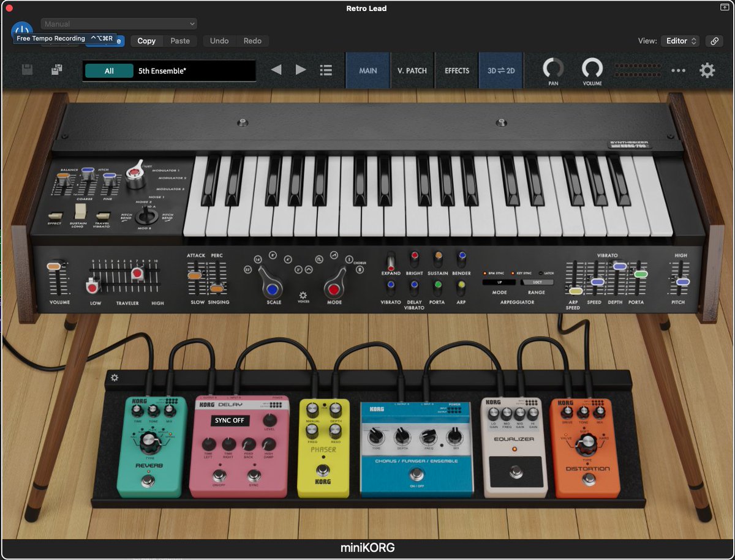Toggle the Chorus/Flanger ON/OFF footswitch
Viewport: 735px width, 560px height.
point(417,474)
